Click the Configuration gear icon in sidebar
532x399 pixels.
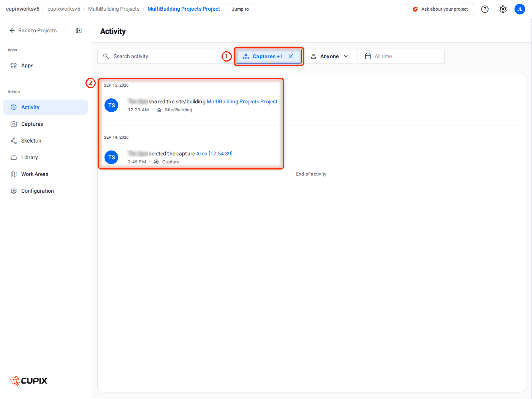point(14,191)
